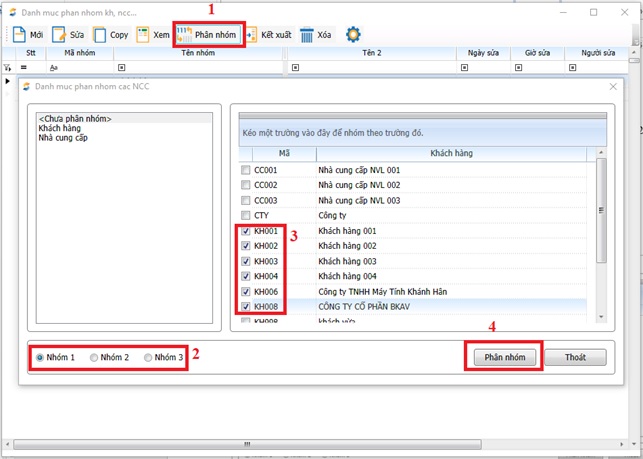This screenshot has width=643, height=459.
Task: Select the Nhóm 2 radio button
Action: click(x=95, y=357)
